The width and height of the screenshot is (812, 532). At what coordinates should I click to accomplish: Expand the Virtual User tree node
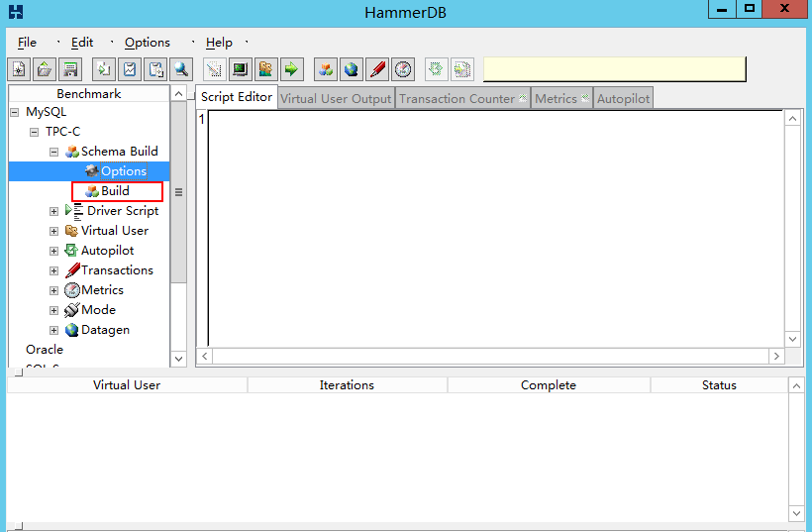pos(53,231)
